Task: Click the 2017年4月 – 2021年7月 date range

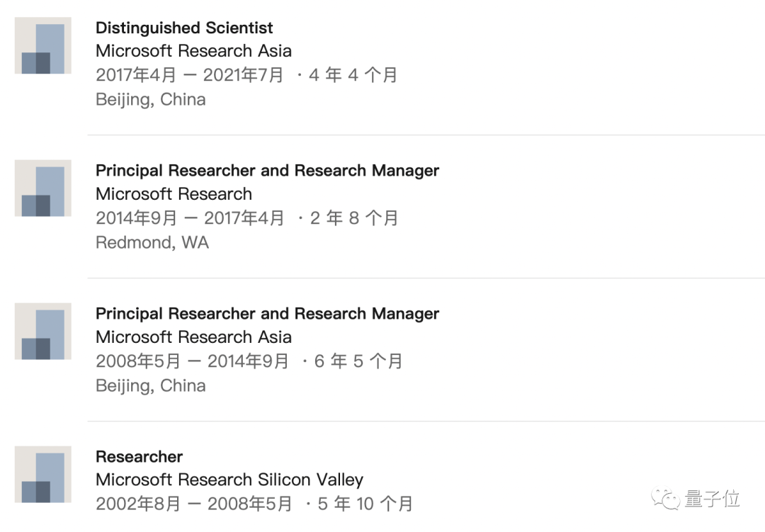Action: [x=189, y=75]
